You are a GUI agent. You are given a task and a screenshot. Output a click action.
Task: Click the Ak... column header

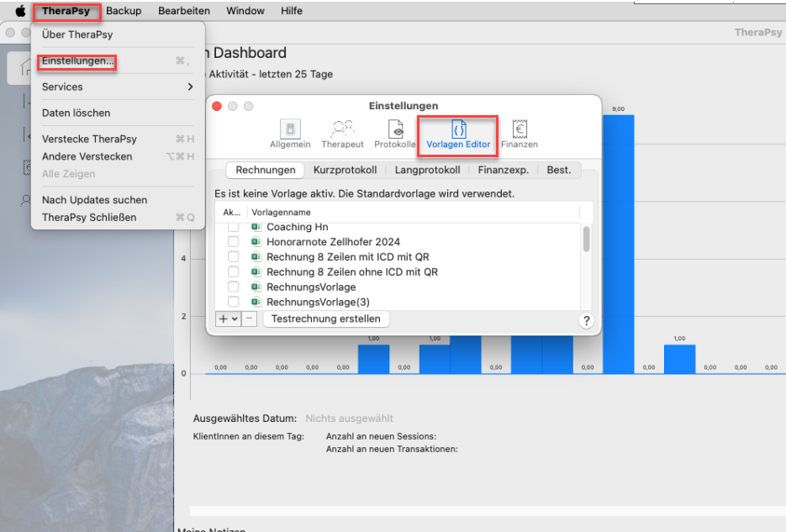click(x=231, y=213)
